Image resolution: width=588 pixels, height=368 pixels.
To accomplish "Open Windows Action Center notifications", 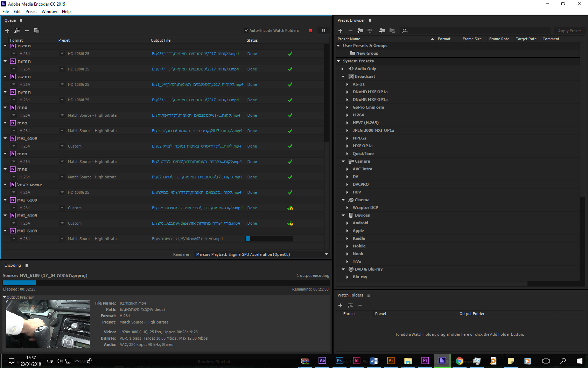I will tap(11, 361).
